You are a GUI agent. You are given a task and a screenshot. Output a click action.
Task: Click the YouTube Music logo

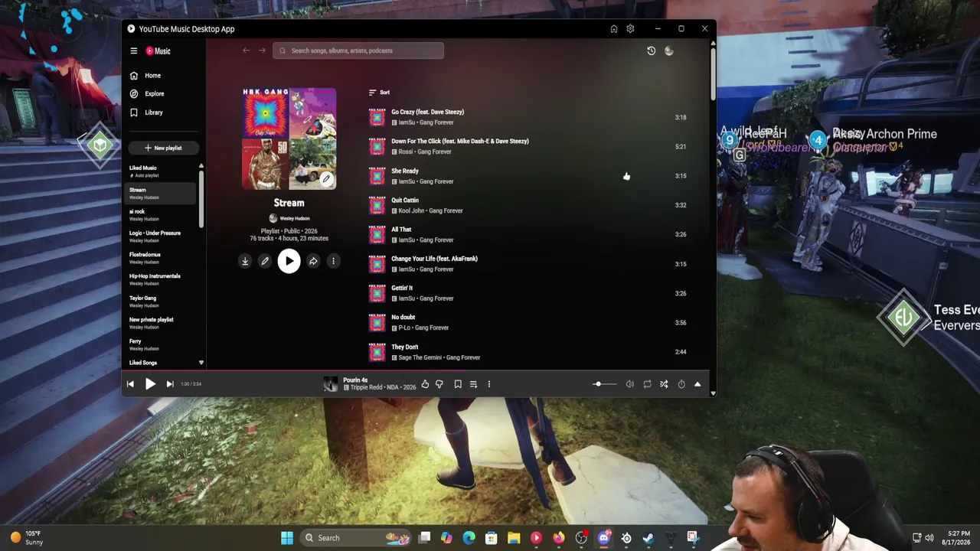(158, 51)
